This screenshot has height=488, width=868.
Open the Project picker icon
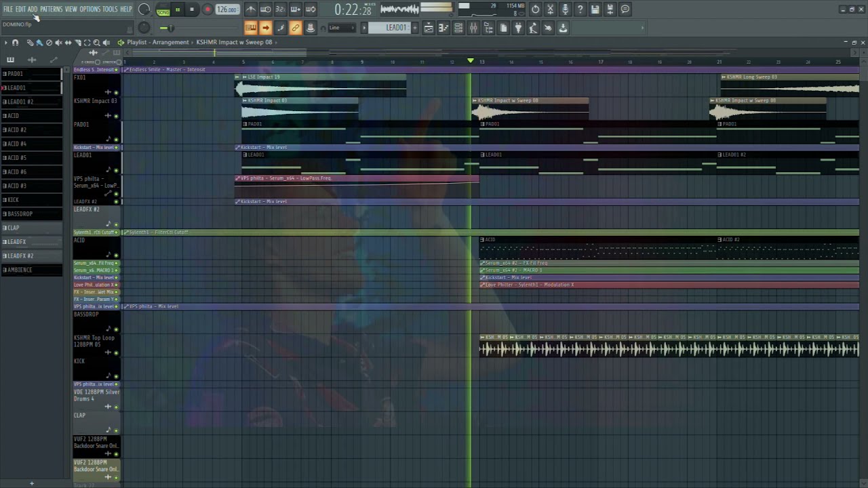(x=503, y=28)
